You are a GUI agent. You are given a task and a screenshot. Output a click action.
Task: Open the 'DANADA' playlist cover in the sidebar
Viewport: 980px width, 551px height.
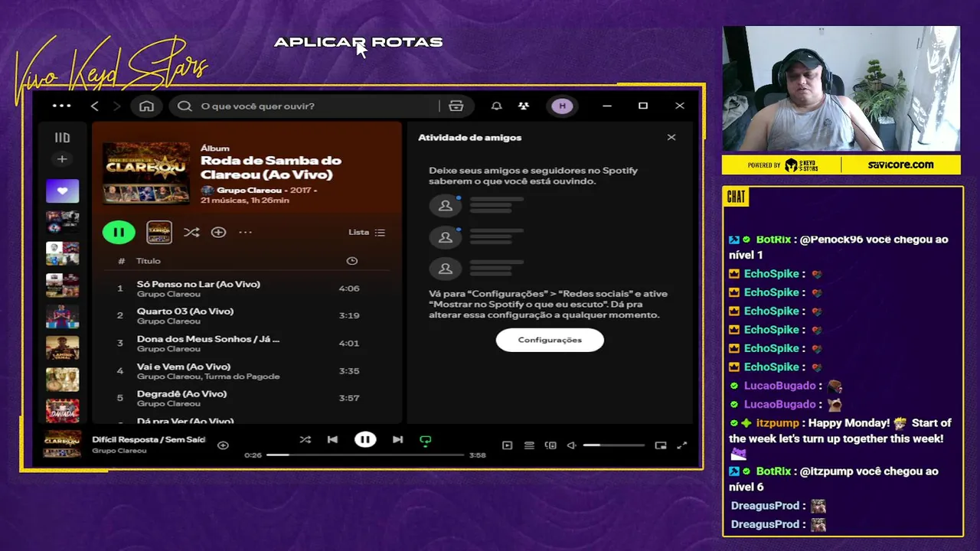62,411
